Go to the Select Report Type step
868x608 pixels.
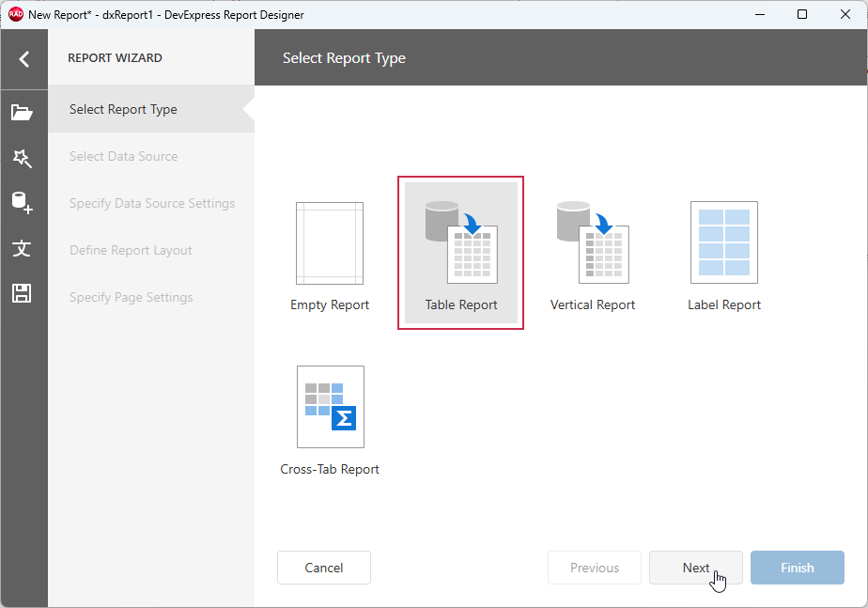coord(151,109)
